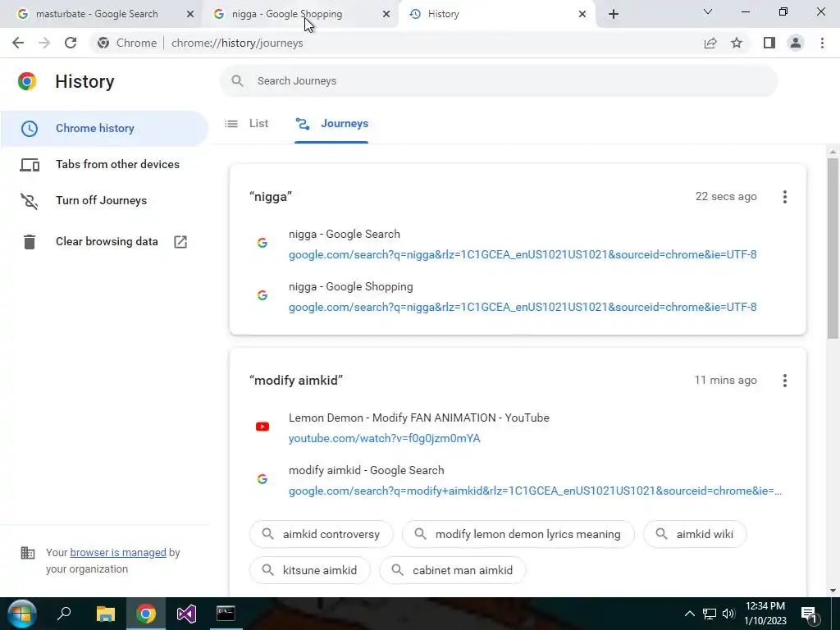Click the YouTube favicon on the Lemon Demon entry

pyautogui.click(x=262, y=427)
